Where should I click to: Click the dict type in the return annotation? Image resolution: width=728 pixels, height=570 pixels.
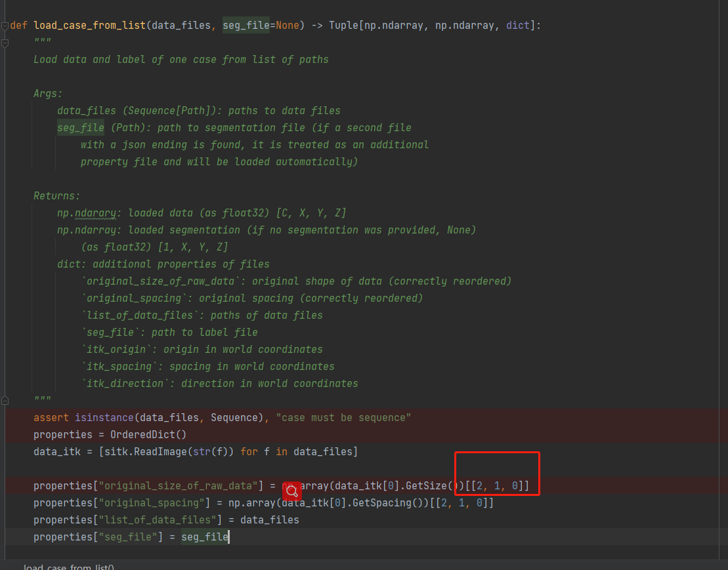[x=517, y=25]
